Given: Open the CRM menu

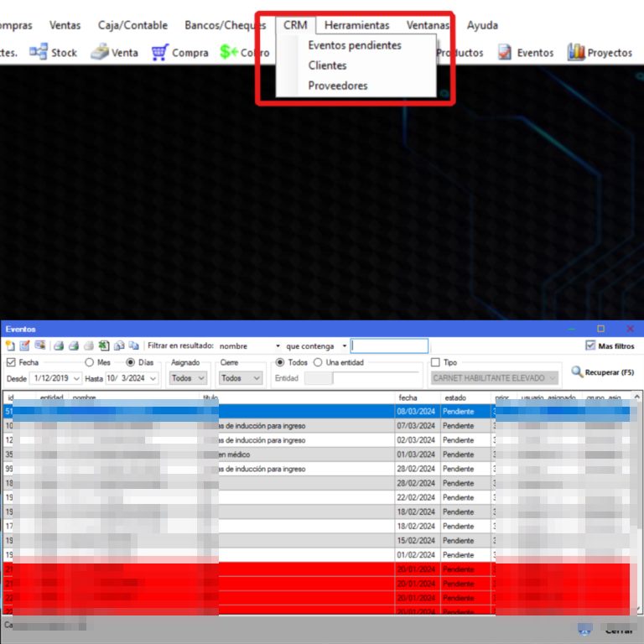Looking at the screenshot, I should pos(295,25).
